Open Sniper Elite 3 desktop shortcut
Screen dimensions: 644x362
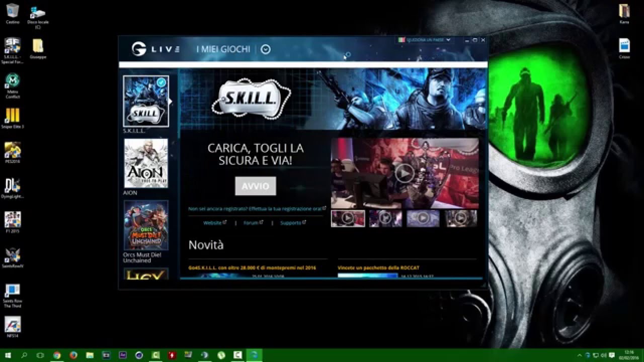click(x=13, y=118)
